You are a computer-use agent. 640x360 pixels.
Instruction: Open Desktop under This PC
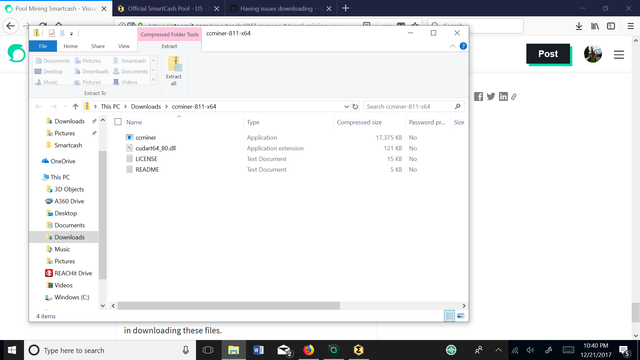pyautogui.click(x=66, y=213)
